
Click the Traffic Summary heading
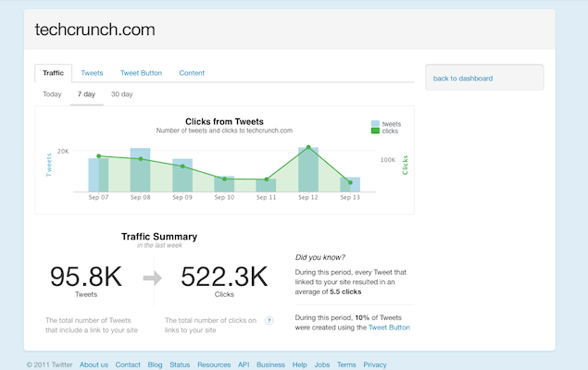(159, 237)
